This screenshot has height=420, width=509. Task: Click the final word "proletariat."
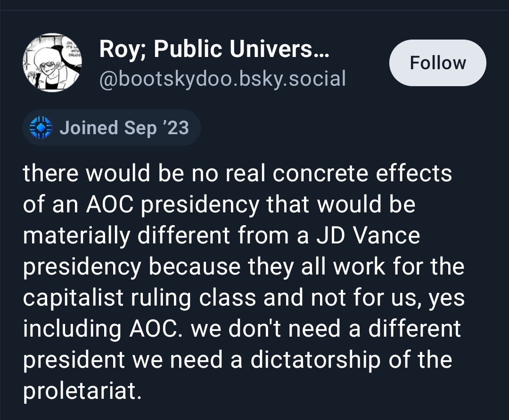click(82, 391)
